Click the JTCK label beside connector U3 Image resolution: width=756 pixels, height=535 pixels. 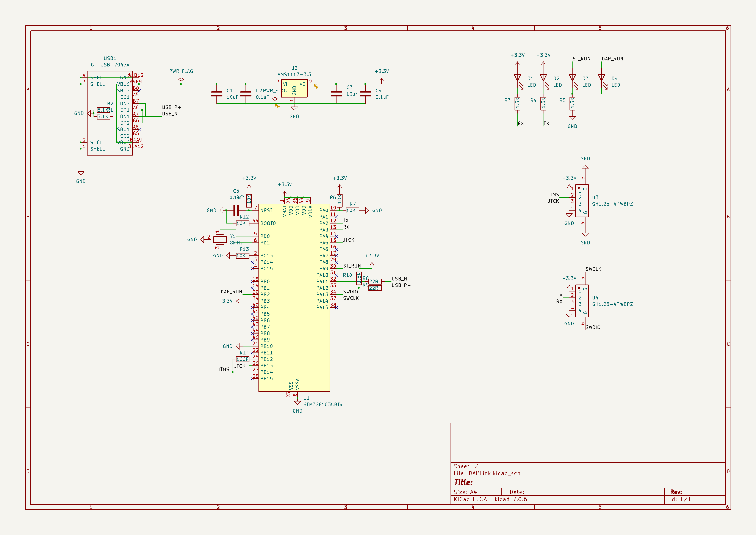pyautogui.click(x=554, y=201)
